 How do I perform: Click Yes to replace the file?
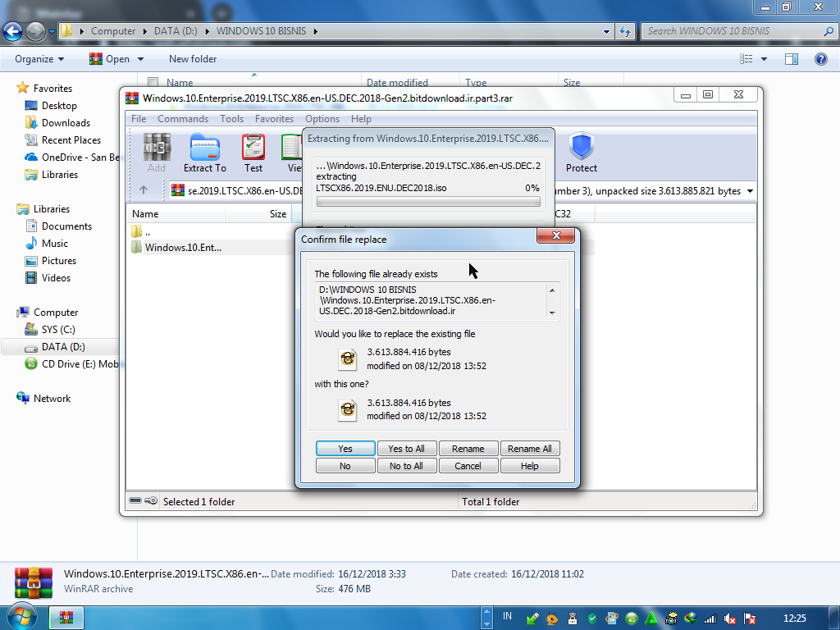345,449
